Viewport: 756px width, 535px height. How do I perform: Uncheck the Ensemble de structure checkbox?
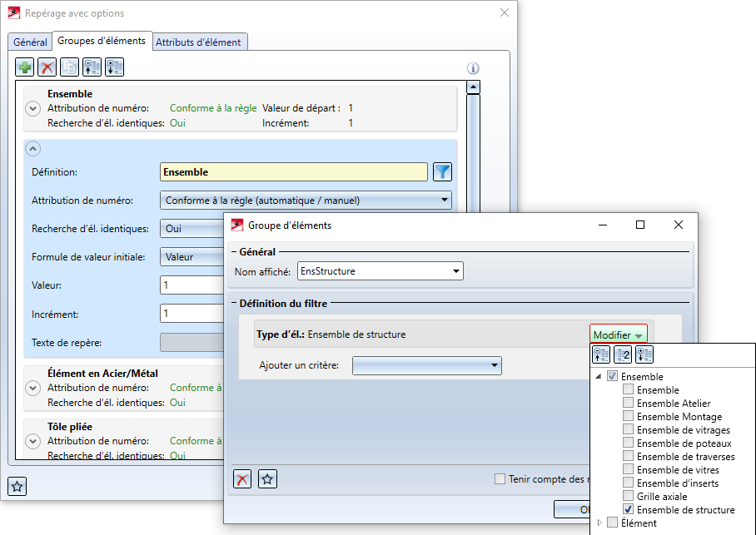pos(629,510)
